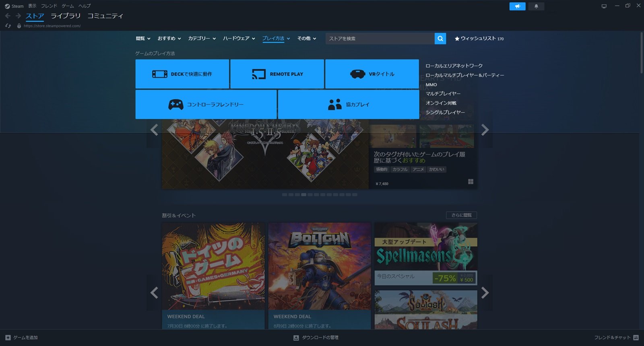Click the friends & chat icon
This screenshot has width=644, height=346.
click(x=636, y=338)
